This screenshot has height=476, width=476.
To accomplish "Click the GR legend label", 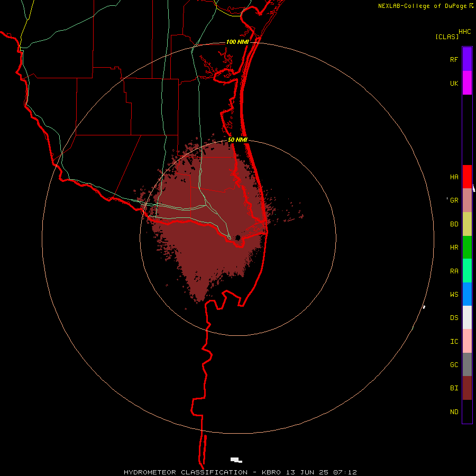I will point(454,200).
